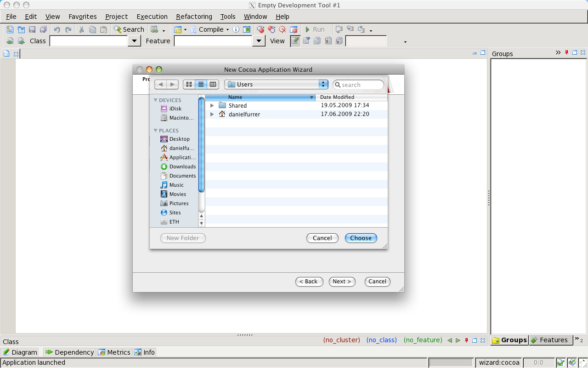This screenshot has height=368, width=588.
Task: Click the Cut scissors icon
Action: 82,29
